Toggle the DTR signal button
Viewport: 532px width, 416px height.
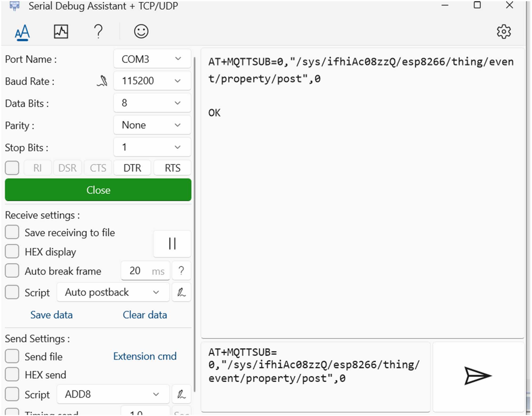132,168
